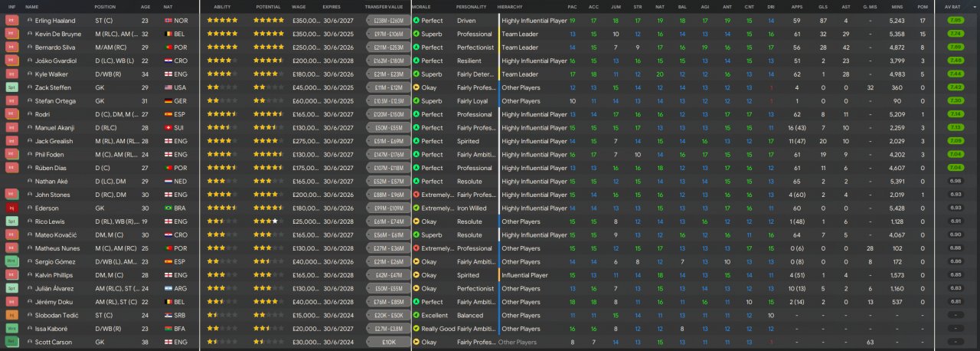
Task: Sort by the Wage column header
Action: pyautogui.click(x=299, y=6)
